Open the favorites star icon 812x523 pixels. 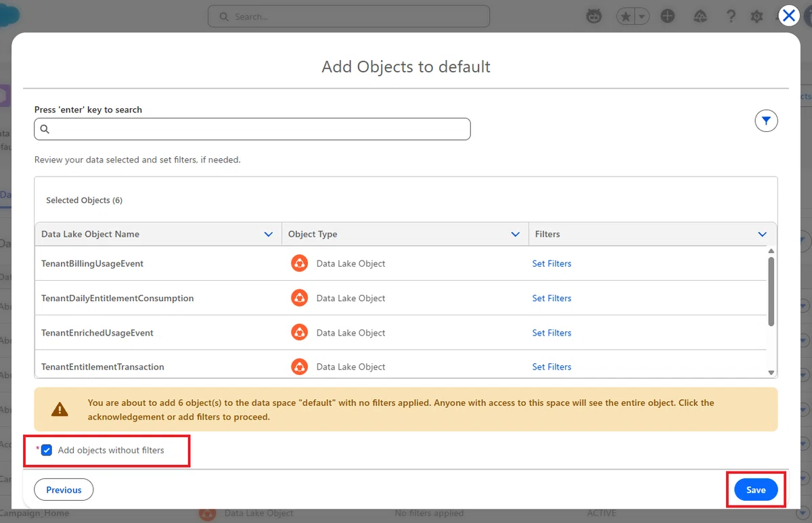626,16
